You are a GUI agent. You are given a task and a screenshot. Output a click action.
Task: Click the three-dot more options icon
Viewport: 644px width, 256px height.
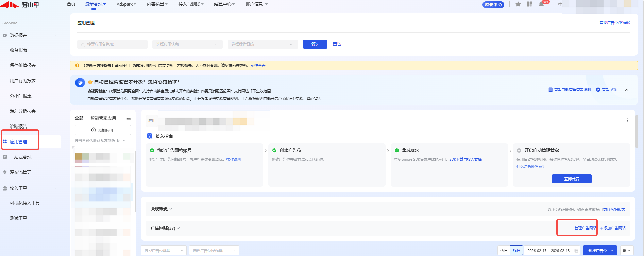(x=627, y=120)
